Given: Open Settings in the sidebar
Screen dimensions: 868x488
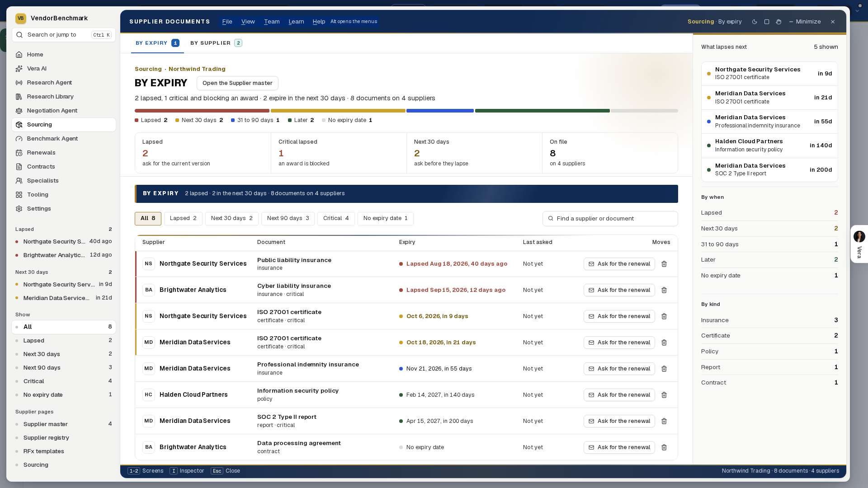Looking at the screenshot, I should coord(64,209).
